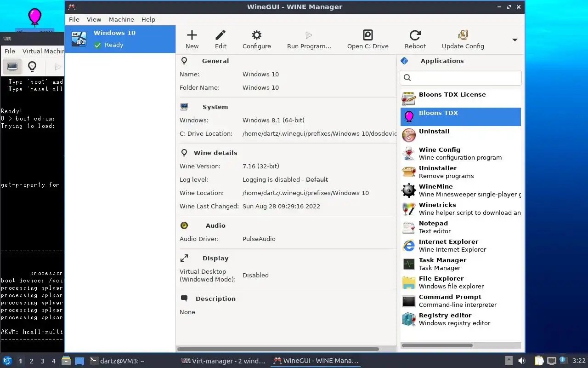Click the Wine Last Changed date value
Viewport: 588px width, 368px height.
281,206
